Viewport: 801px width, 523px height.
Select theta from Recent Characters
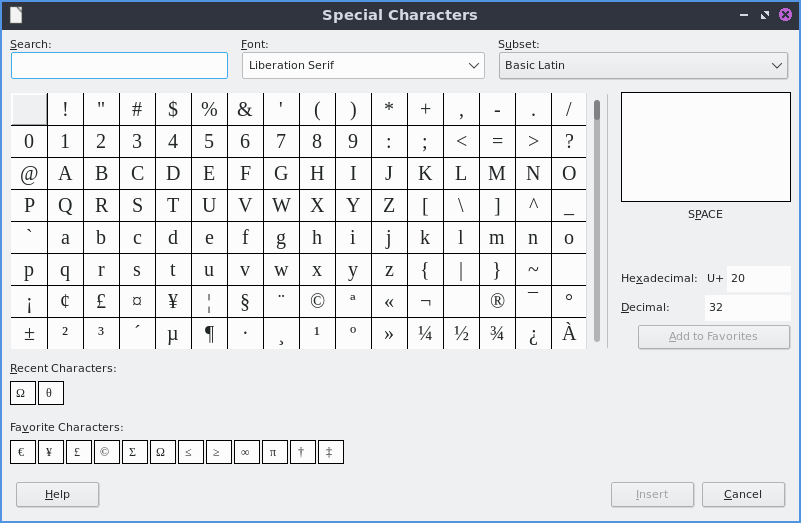tap(49, 393)
